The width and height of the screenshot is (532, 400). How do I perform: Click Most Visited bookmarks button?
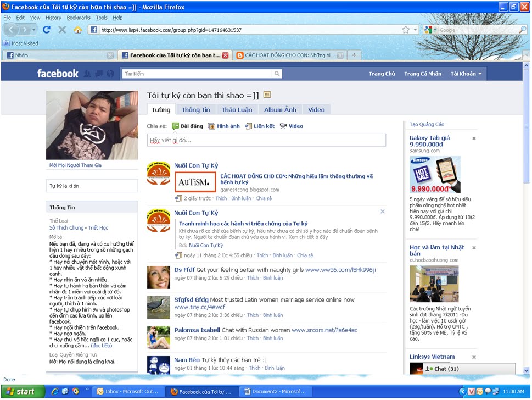pyautogui.click(x=20, y=43)
